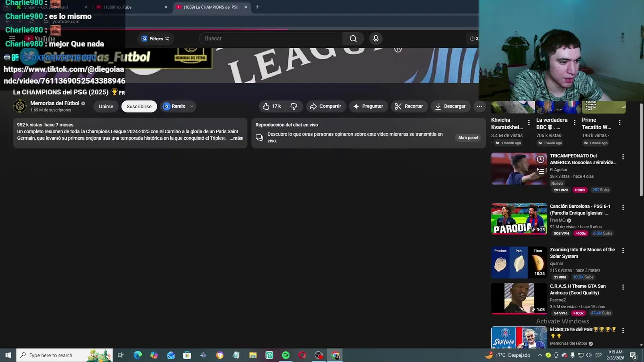Open Canción Barcelona PARODIA thumbnail

pyautogui.click(x=519, y=219)
